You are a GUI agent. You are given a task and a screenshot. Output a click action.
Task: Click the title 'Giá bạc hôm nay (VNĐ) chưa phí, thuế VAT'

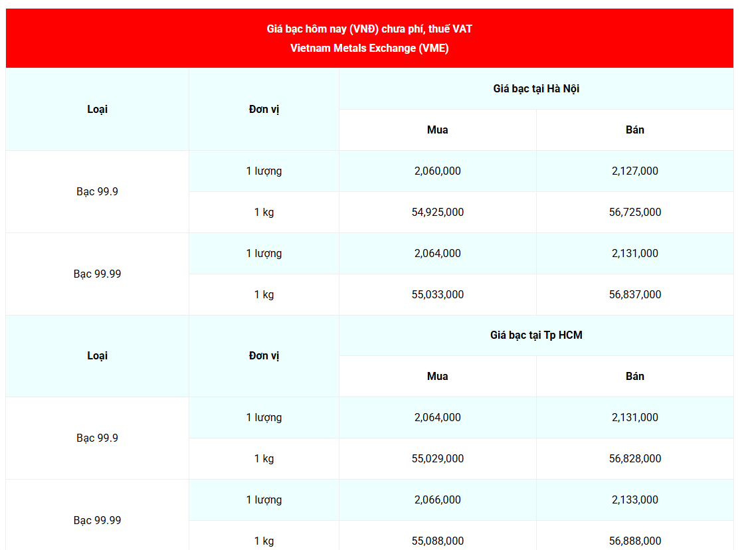point(369,29)
